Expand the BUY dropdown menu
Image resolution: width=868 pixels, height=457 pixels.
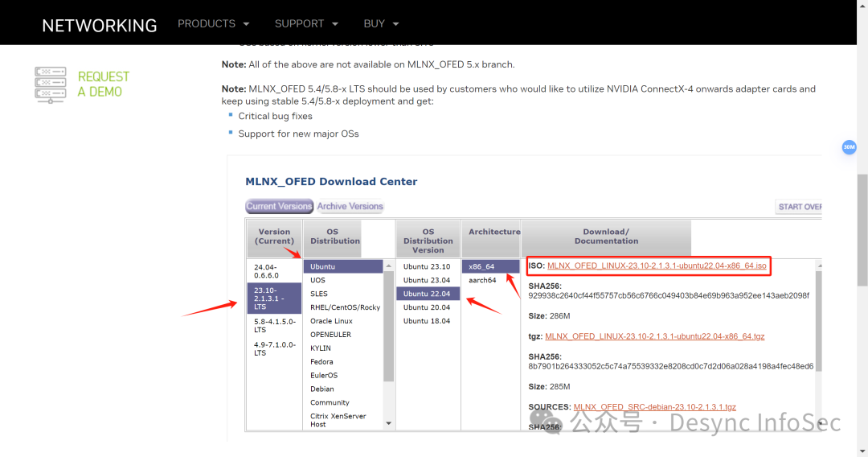click(382, 24)
